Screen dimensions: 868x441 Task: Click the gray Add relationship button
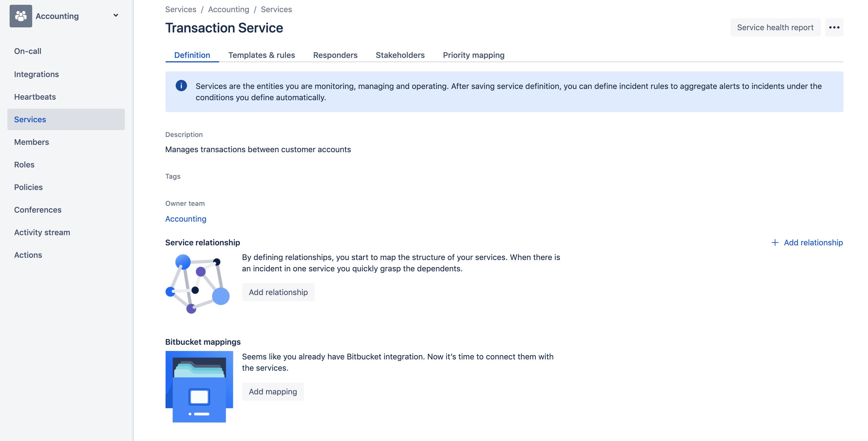[x=278, y=292]
